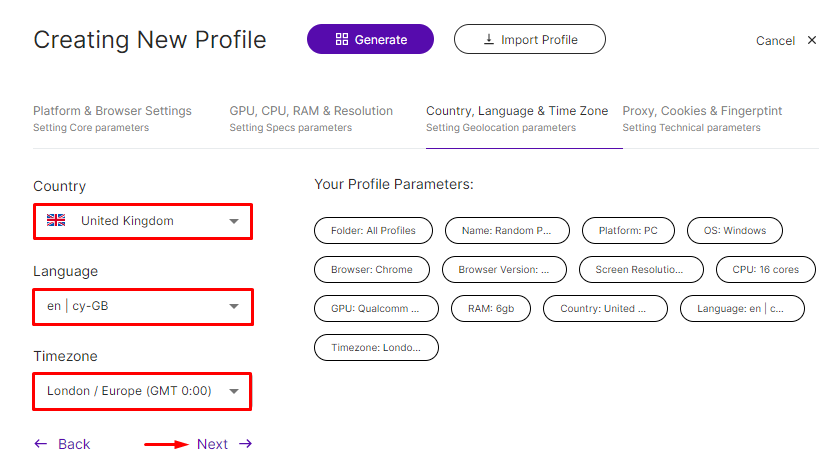Click the RAM: 6gb parameter chip
Screen dimensions: 840x469
point(491,309)
